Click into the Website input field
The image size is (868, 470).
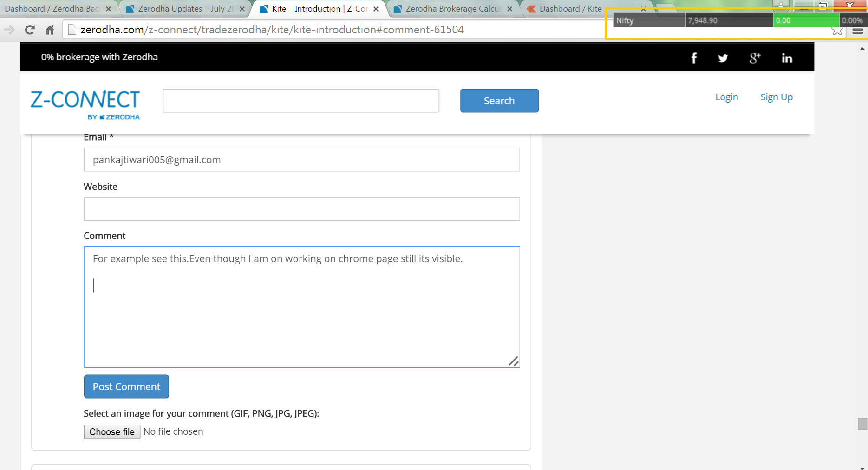(x=302, y=209)
